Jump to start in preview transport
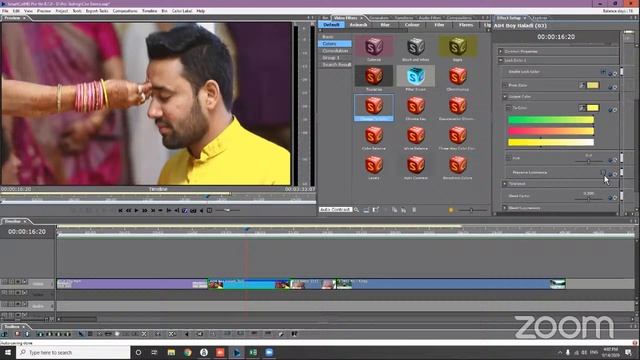Image resolution: width=640 pixels, height=360 pixels. (x=120, y=210)
